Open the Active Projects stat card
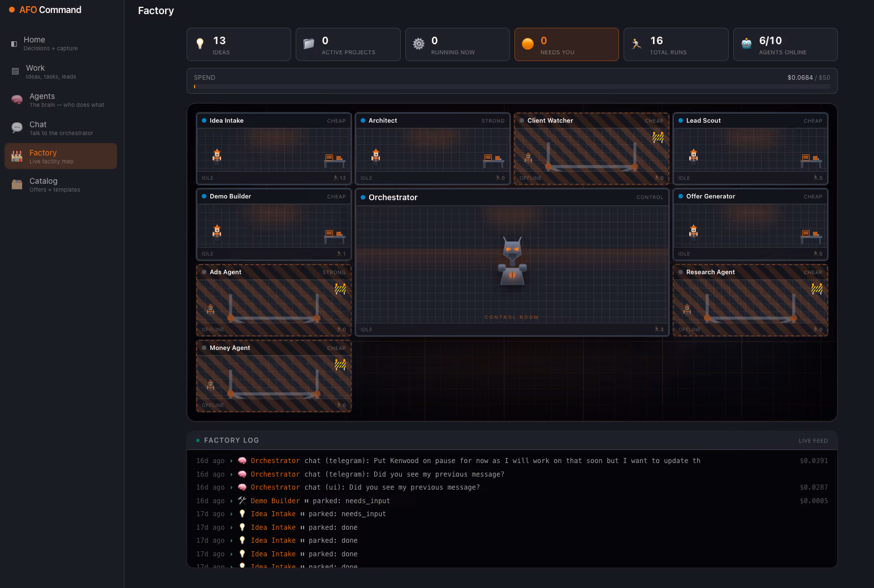The height and width of the screenshot is (588, 874). [x=348, y=44]
